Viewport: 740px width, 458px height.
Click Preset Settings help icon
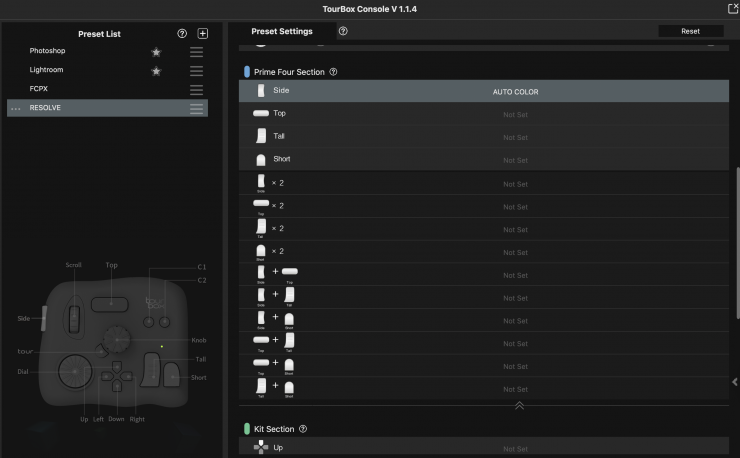(343, 31)
